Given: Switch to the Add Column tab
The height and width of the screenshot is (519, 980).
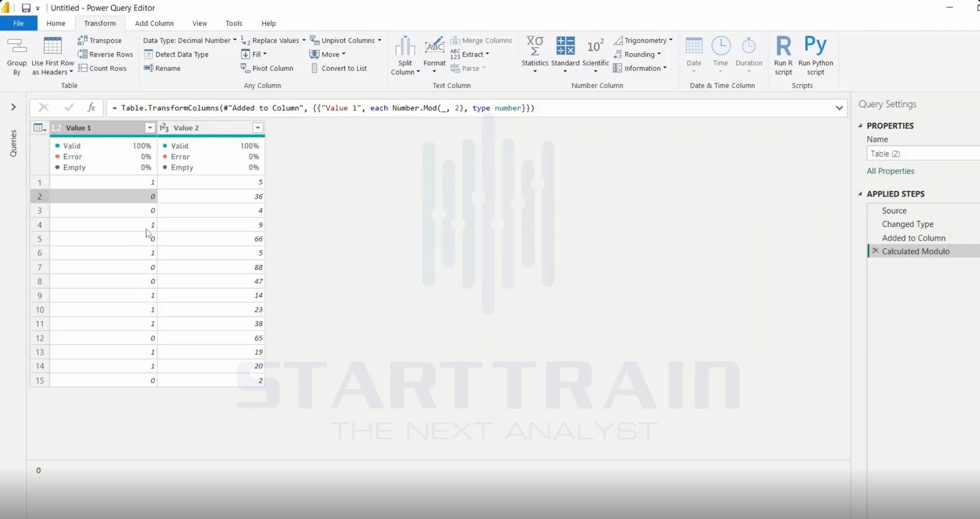Looking at the screenshot, I should point(154,23).
